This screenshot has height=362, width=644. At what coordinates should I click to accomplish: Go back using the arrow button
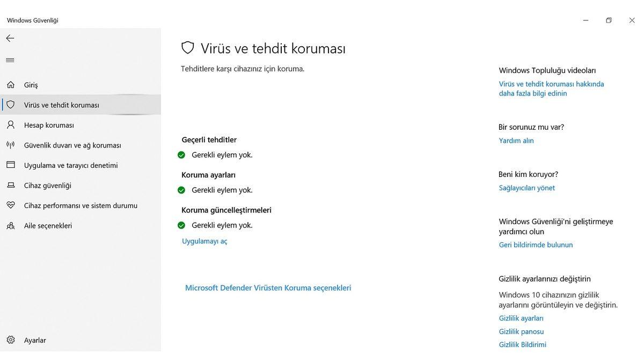[x=10, y=38]
